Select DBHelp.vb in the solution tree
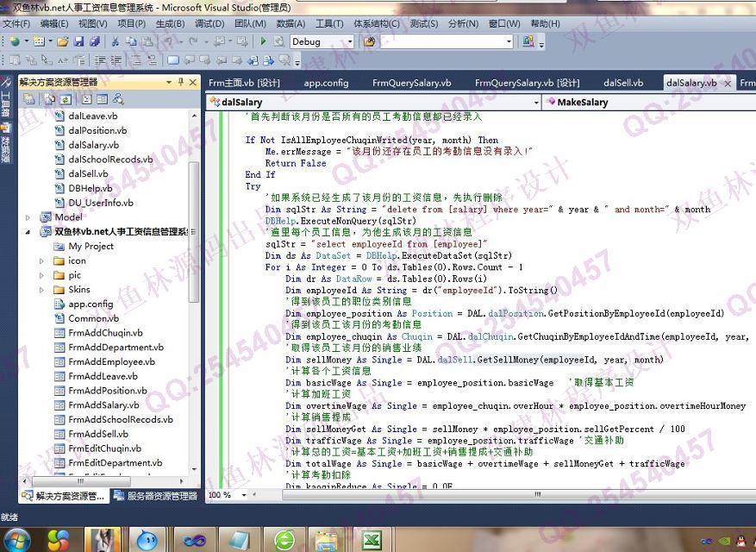The image size is (756, 552). tap(91, 188)
